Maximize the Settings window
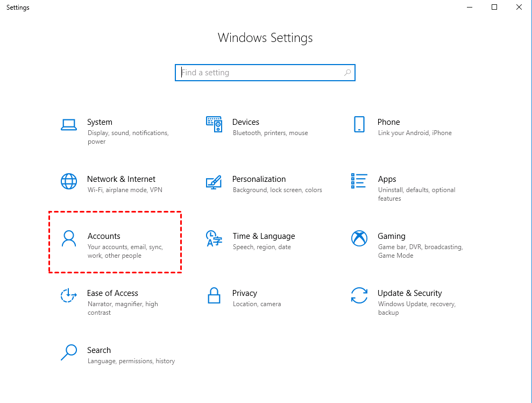This screenshot has width=532, height=403. 494,8
